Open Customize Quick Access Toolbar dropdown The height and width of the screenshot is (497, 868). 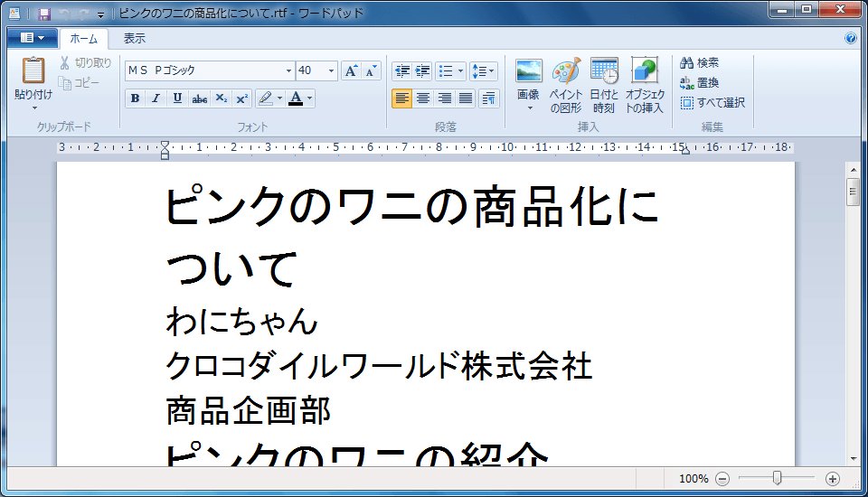point(100,14)
